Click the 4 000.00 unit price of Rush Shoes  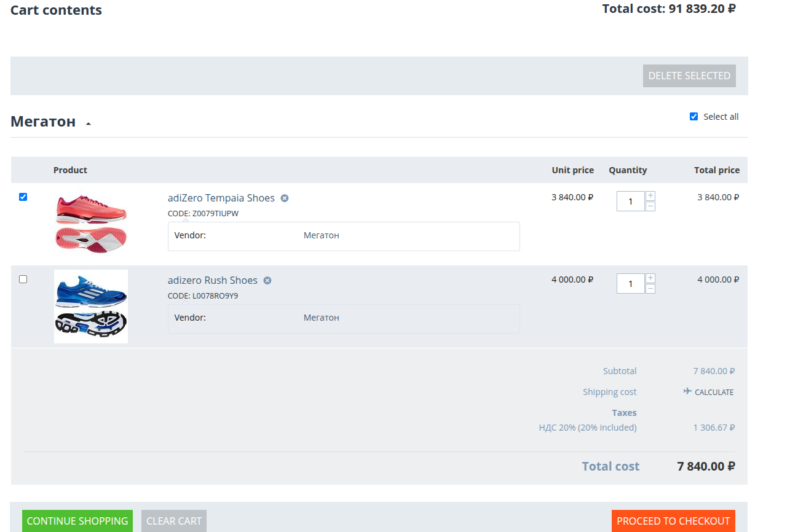coord(572,280)
